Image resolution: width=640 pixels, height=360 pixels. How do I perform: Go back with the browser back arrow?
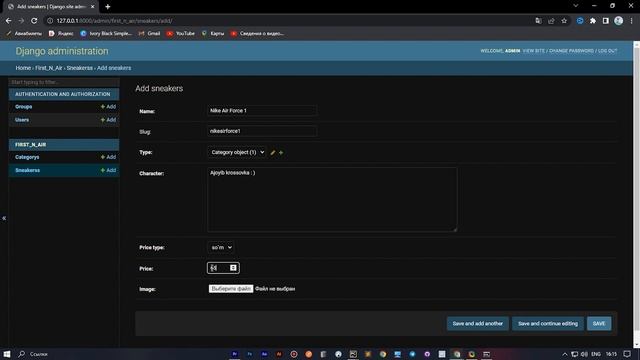click(9, 21)
